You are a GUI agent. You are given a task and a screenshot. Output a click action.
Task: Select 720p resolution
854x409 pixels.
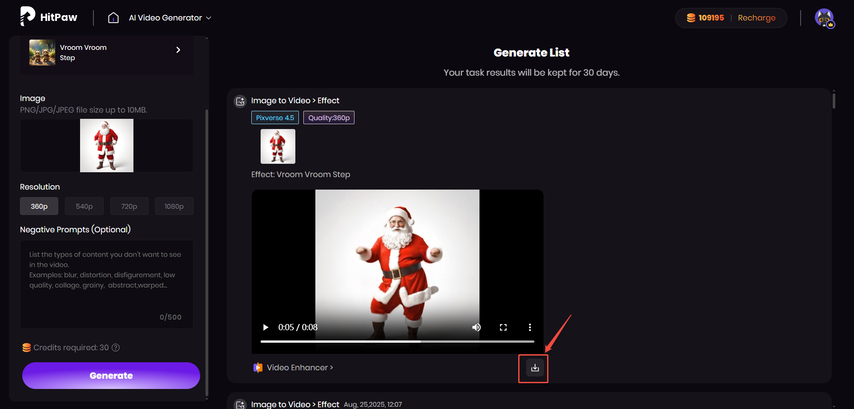(x=129, y=206)
